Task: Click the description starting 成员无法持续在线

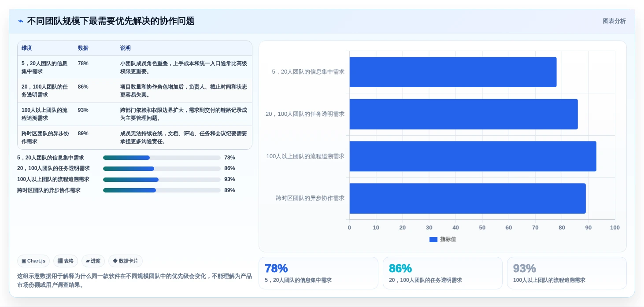Action: pyautogui.click(x=184, y=137)
